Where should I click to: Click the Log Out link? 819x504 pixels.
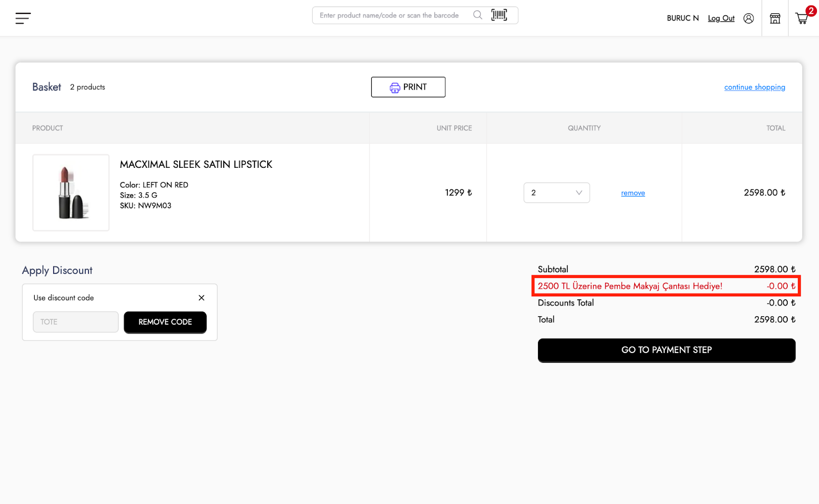721,18
